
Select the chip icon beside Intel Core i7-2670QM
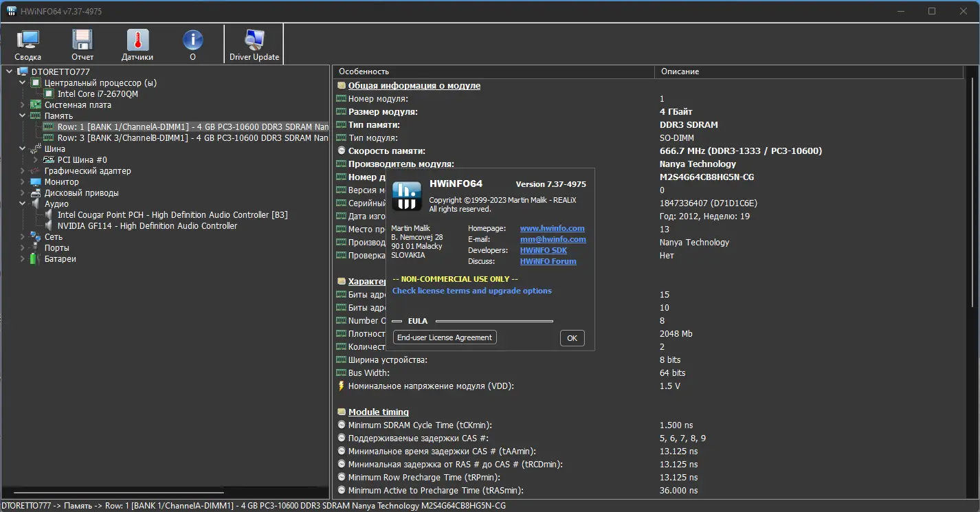49,93
